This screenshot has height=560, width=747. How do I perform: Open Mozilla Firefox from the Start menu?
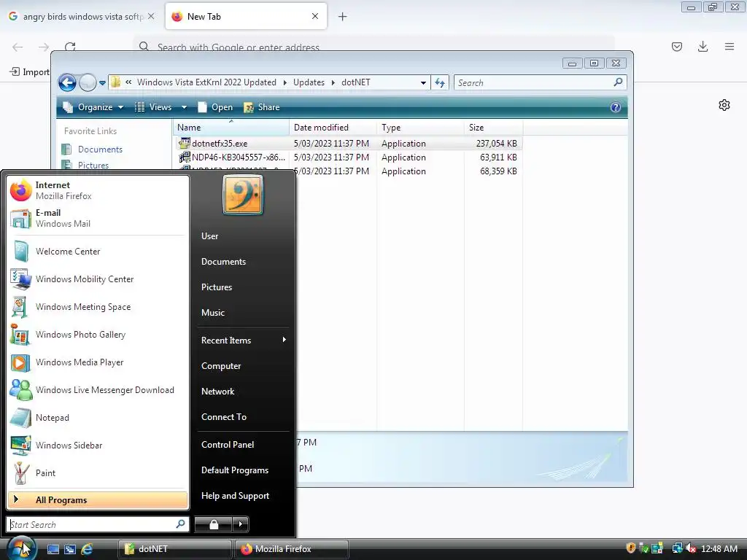click(98, 190)
